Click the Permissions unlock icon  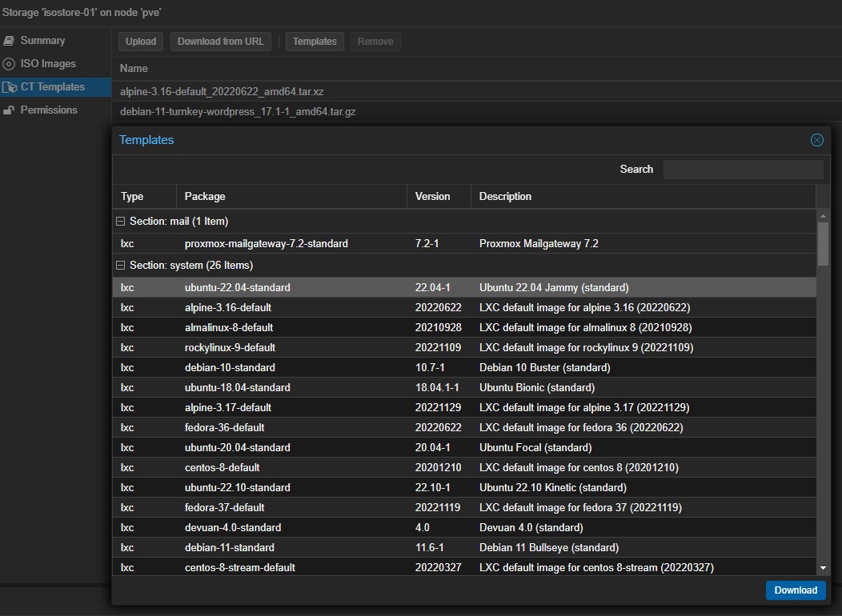pyautogui.click(x=9, y=110)
